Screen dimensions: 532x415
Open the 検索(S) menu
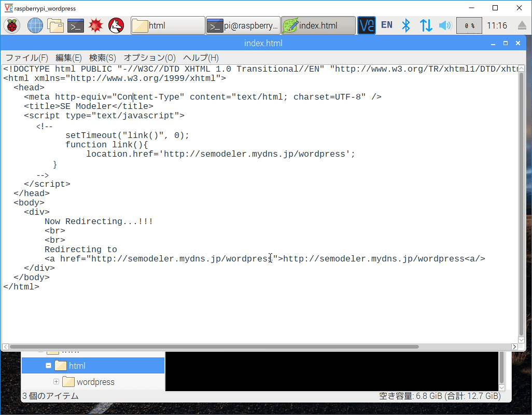(102, 58)
